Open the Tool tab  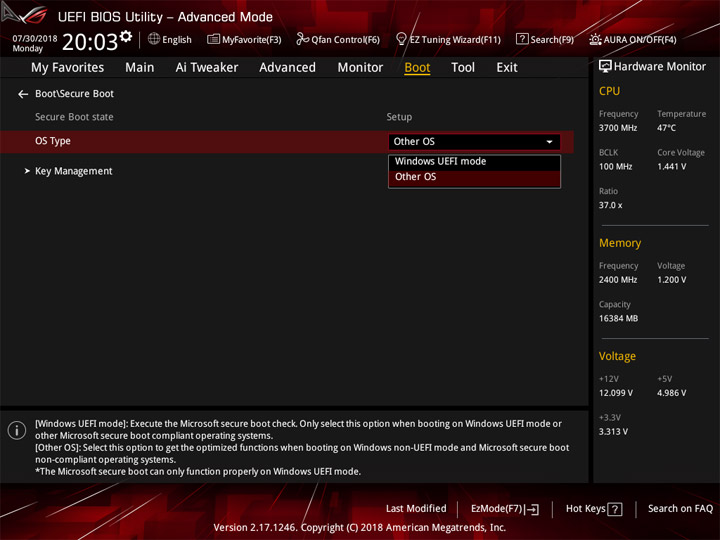pyautogui.click(x=463, y=68)
